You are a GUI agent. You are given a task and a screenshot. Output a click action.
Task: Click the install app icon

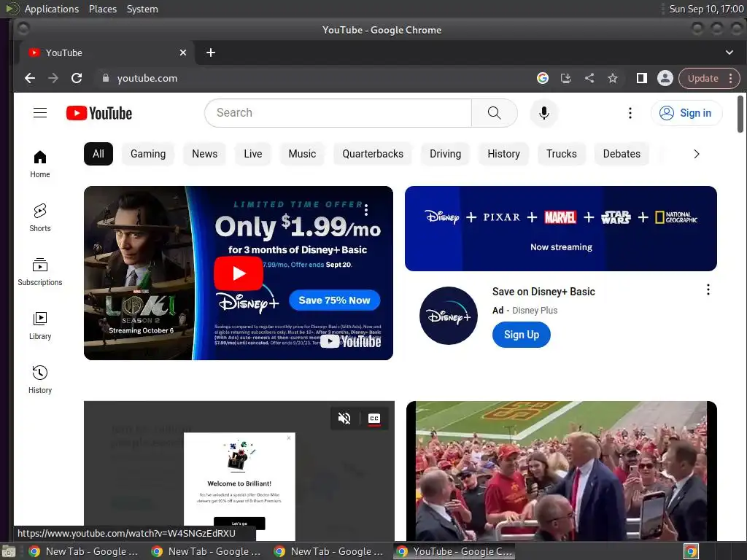565,78
